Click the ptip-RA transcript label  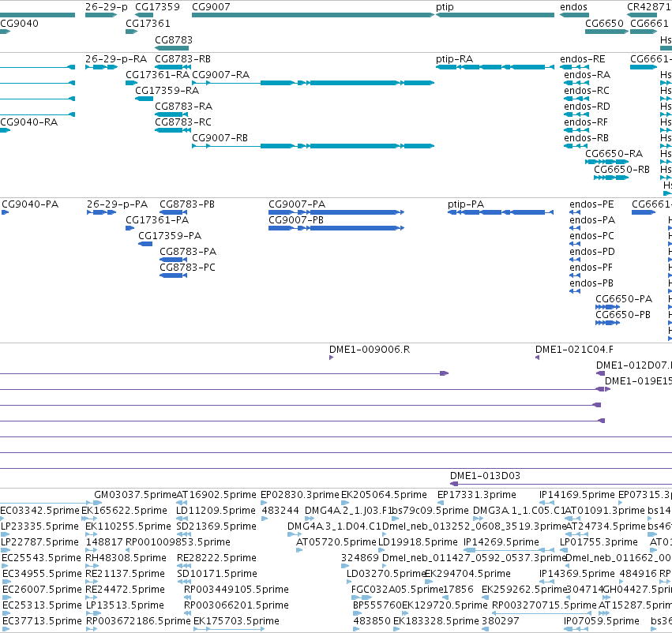point(454,59)
